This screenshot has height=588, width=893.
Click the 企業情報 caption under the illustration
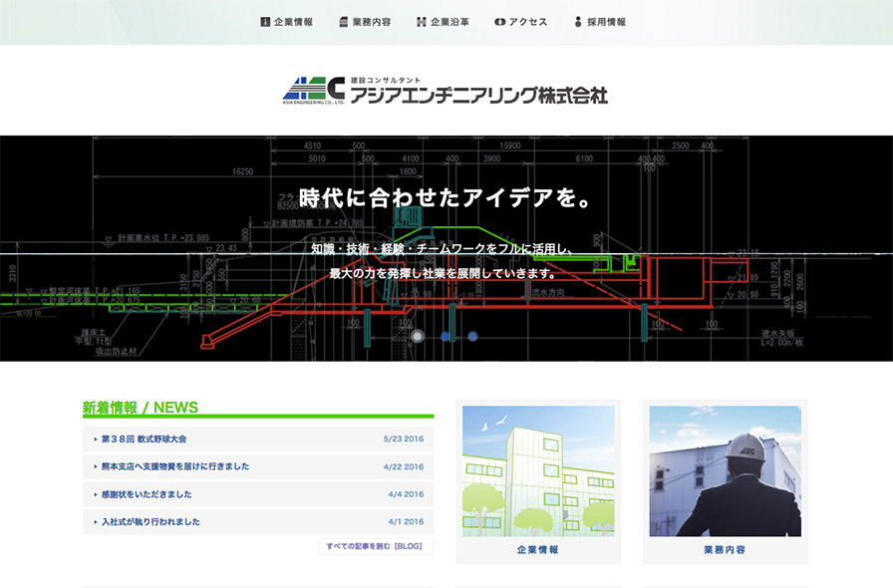pyautogui.click(x=538, y=550)
